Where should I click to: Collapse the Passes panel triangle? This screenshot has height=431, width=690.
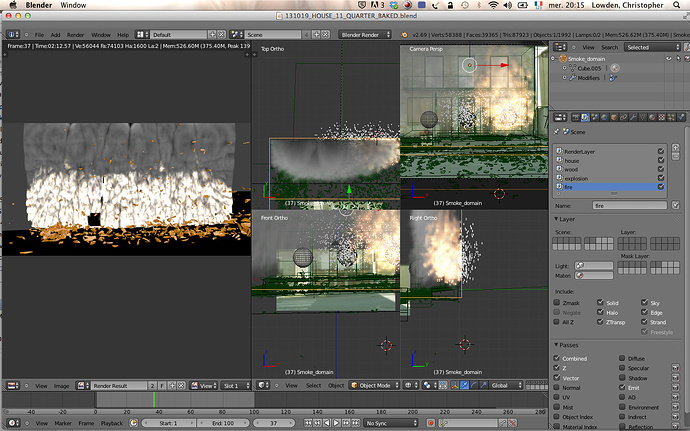click(556, 345)
